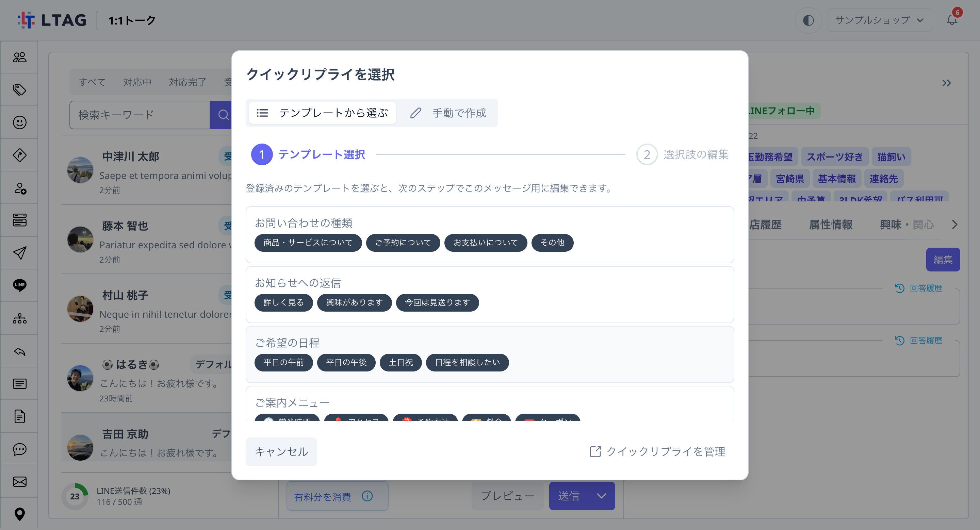
Task: Open the map pin sidebar icon
Action: (19, 514)
